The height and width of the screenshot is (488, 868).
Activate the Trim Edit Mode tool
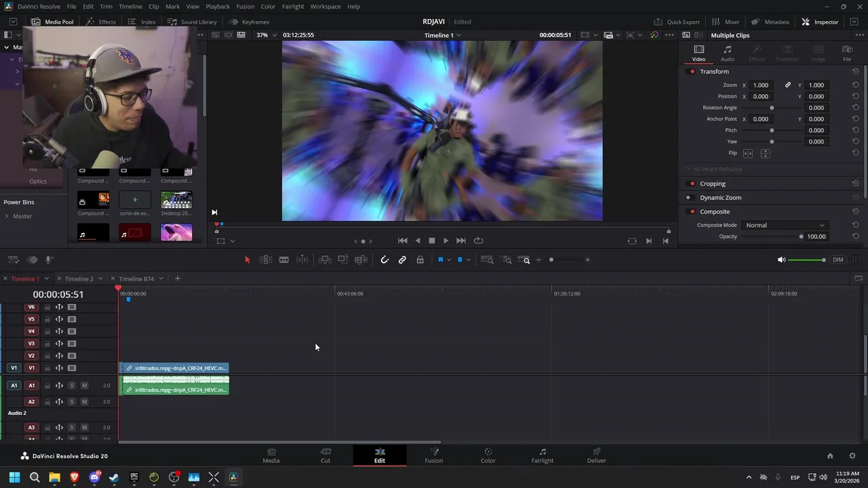(x=266, y=260)
